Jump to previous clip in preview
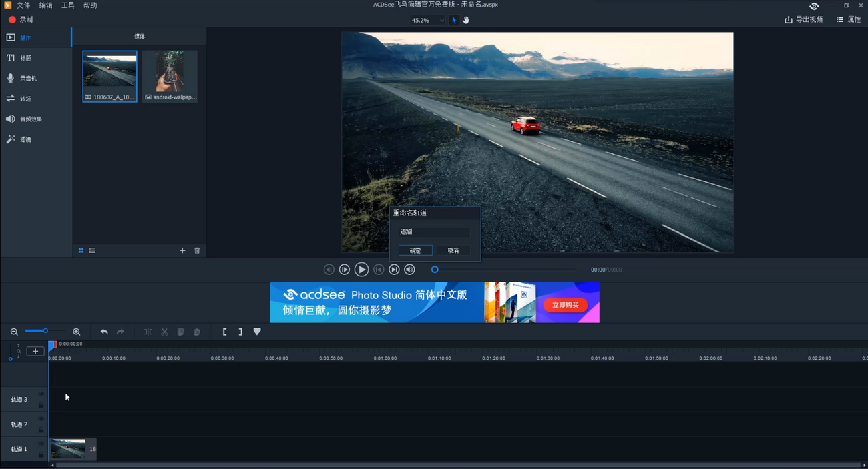 [379, 270]
